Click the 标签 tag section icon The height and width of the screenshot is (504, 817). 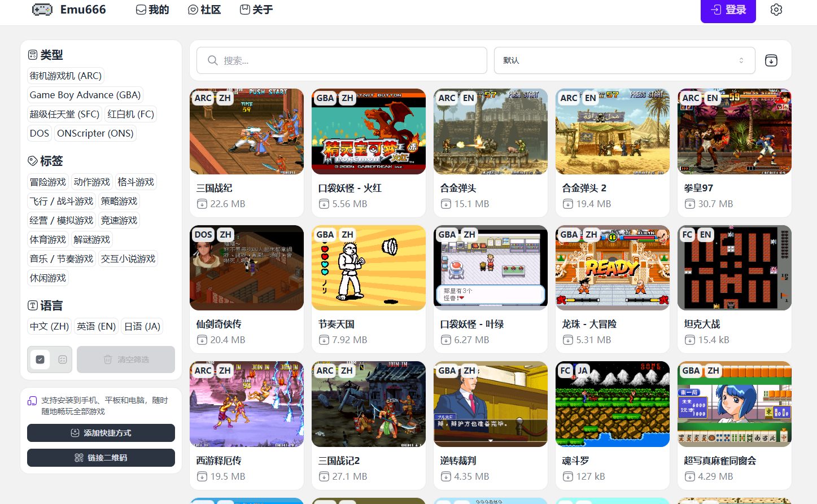(x=33, y=161)
